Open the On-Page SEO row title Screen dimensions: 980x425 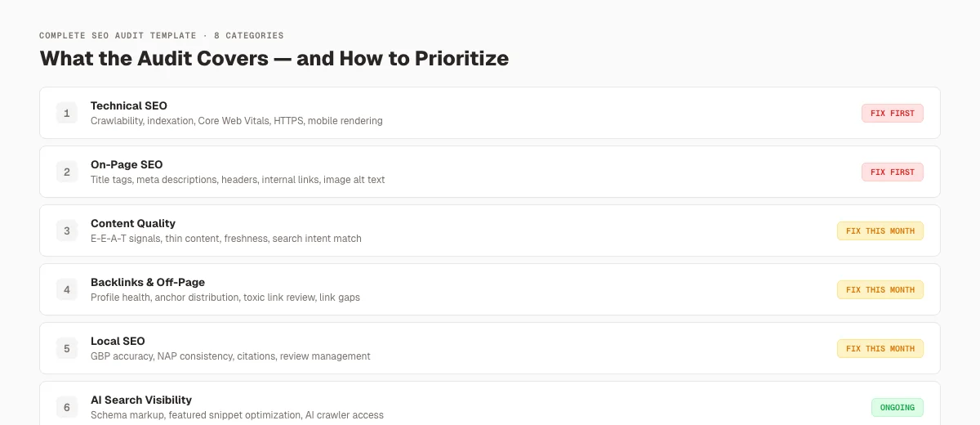coord(127,164)
